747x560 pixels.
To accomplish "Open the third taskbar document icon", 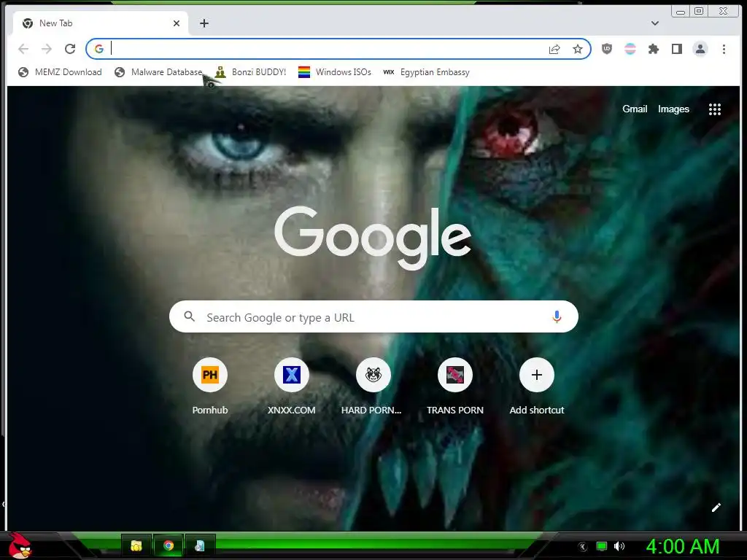I will (200, 545).
